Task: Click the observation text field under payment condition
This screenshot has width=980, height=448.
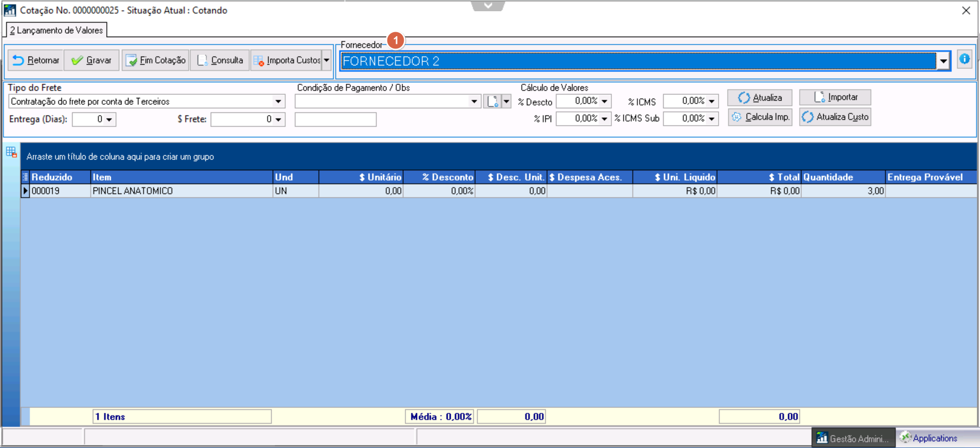Action: pyautogui.click(x=335, y=119)
